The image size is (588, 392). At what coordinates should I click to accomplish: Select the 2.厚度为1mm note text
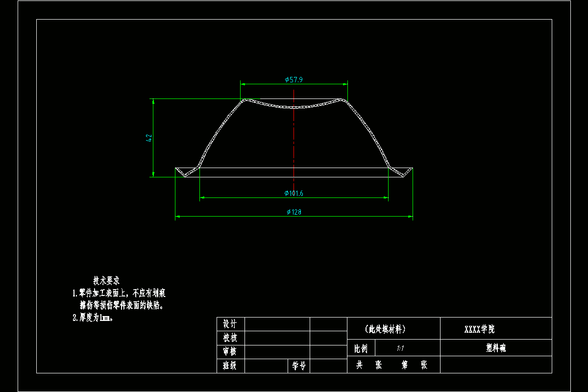(93, 318)
